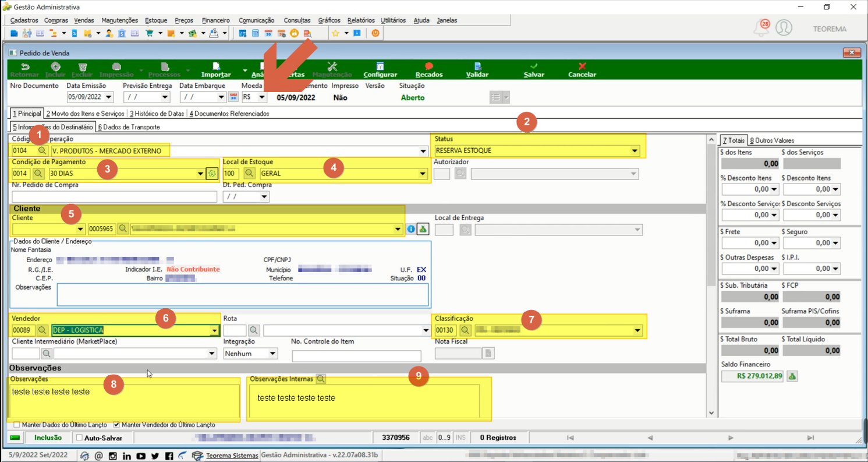The height and width of the screenshot is (462, 868).
Task: Click the orange power icon
Action: (x=375, y=33)
